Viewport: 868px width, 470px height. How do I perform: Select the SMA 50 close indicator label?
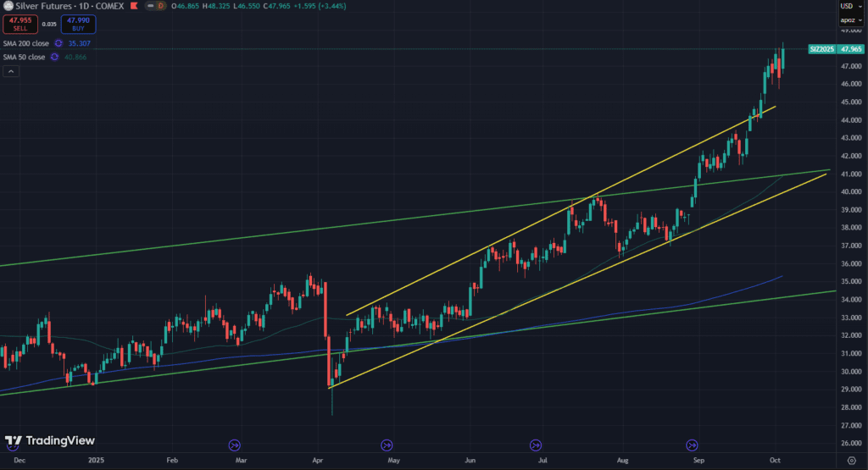[x=23, y=57]
